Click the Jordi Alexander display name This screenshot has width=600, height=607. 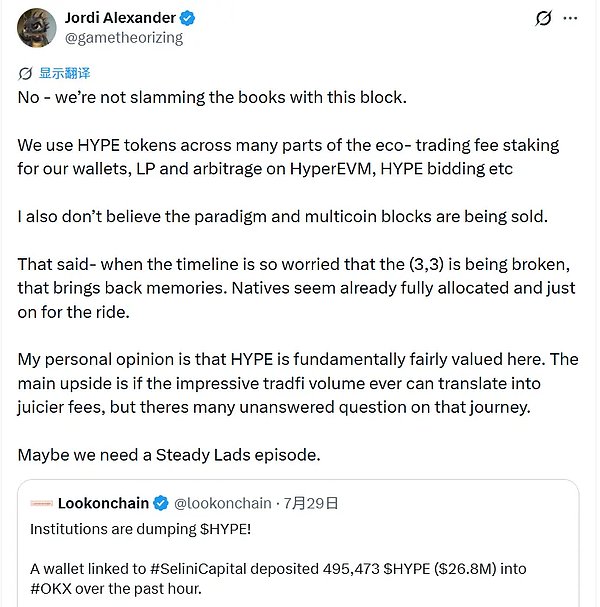(x=120, y=18)
